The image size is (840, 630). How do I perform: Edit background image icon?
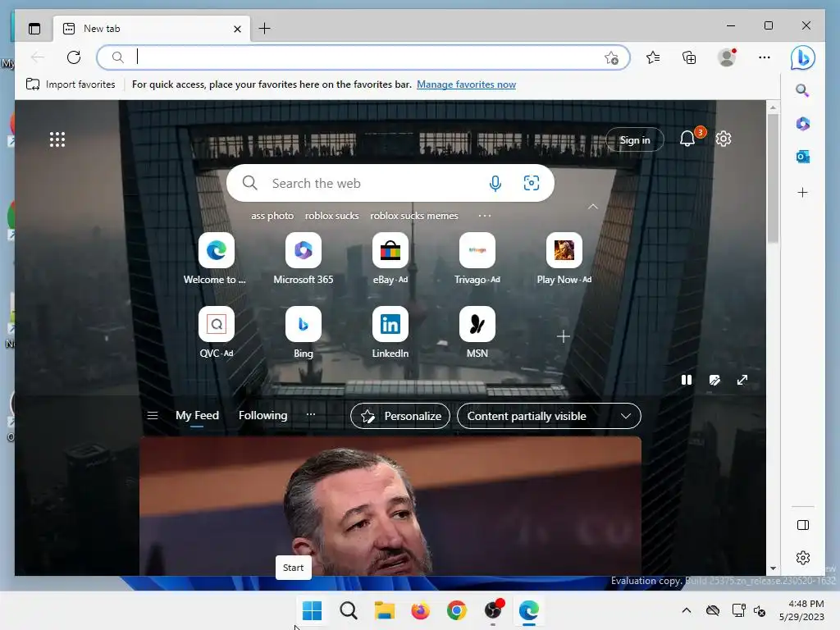tap(714, 380)
